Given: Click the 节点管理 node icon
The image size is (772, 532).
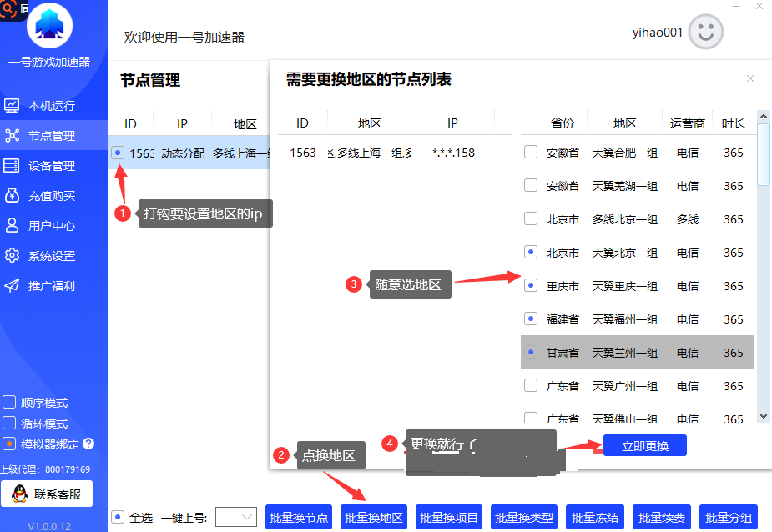Looking at the screenshot, I should coord(12,136).
